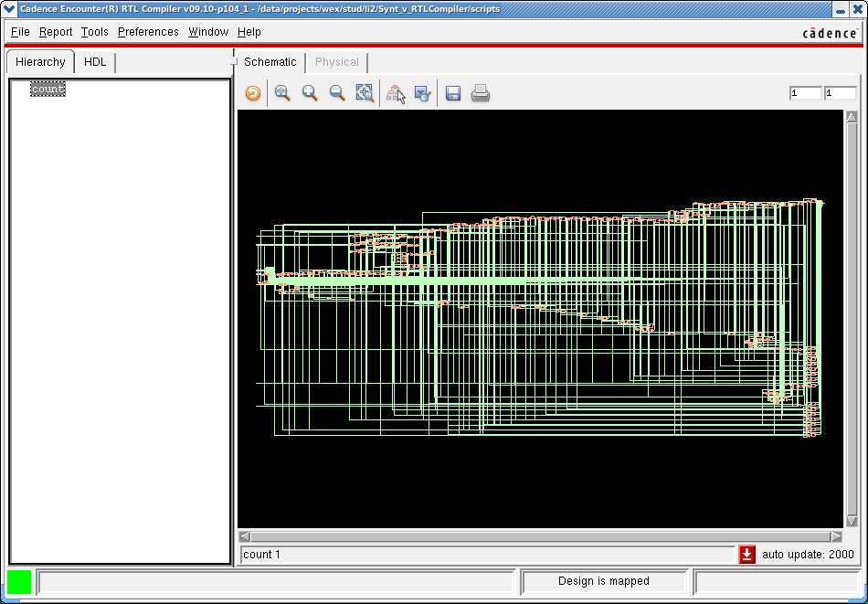868x604 pixels.
Task: Click the 'count 1' path field
Action: point(488,554)
